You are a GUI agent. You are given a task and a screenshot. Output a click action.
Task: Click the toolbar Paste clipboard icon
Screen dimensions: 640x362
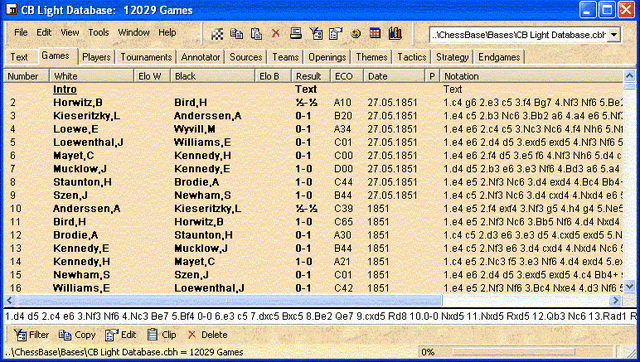pos(256,34)
